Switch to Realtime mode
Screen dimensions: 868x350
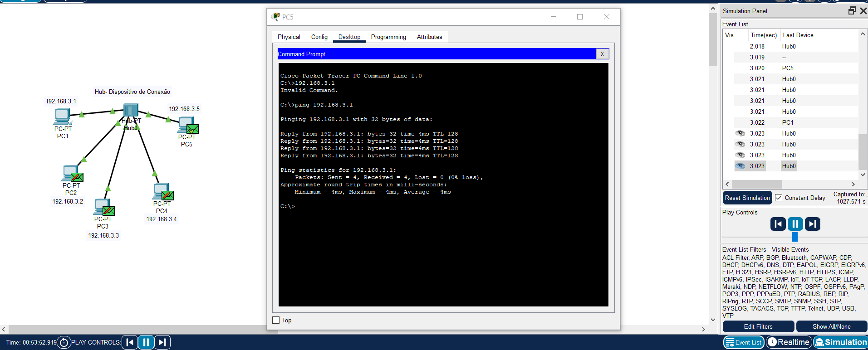789,342
